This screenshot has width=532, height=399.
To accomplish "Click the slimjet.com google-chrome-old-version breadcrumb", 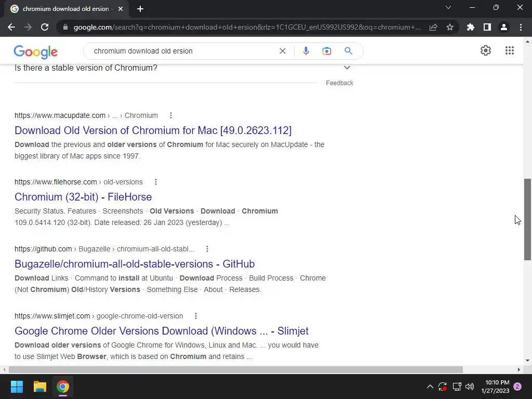I will click(x=99, y=316).
